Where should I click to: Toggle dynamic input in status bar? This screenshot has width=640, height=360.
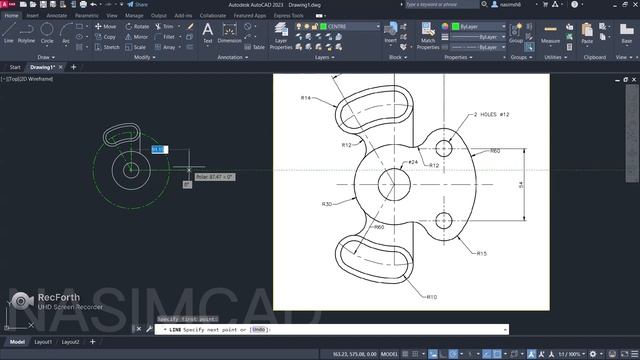pos(433,354)
